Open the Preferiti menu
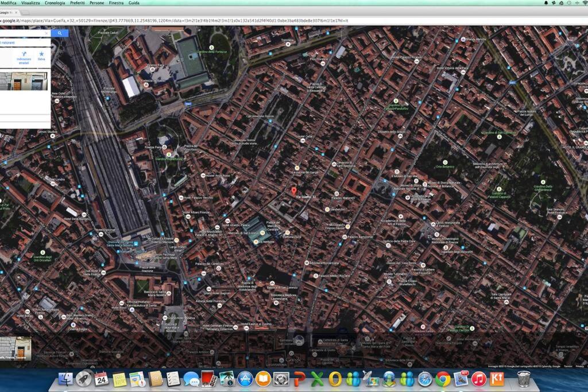The width and height of the screenshot is (588, 392). 77,3
